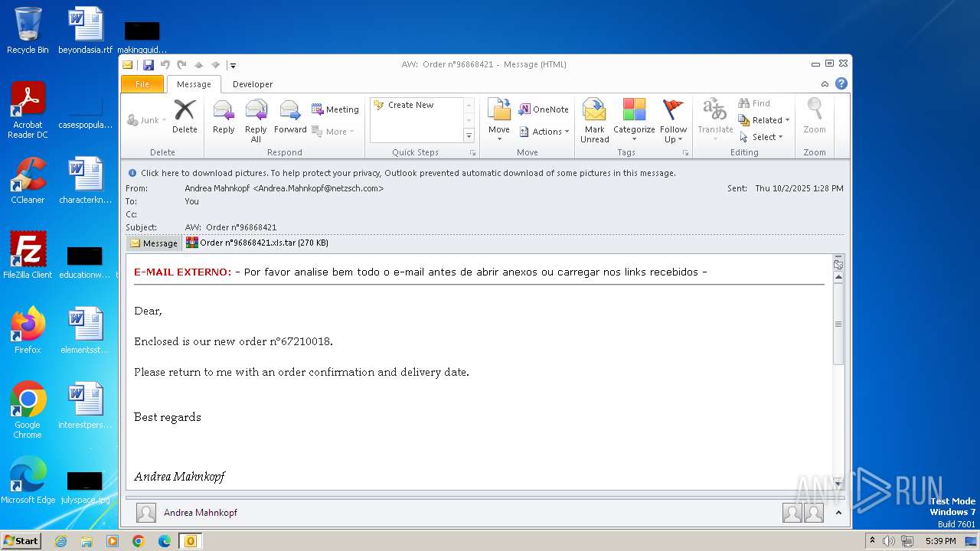
Task: Send message to OneNote
Action: 544,109
